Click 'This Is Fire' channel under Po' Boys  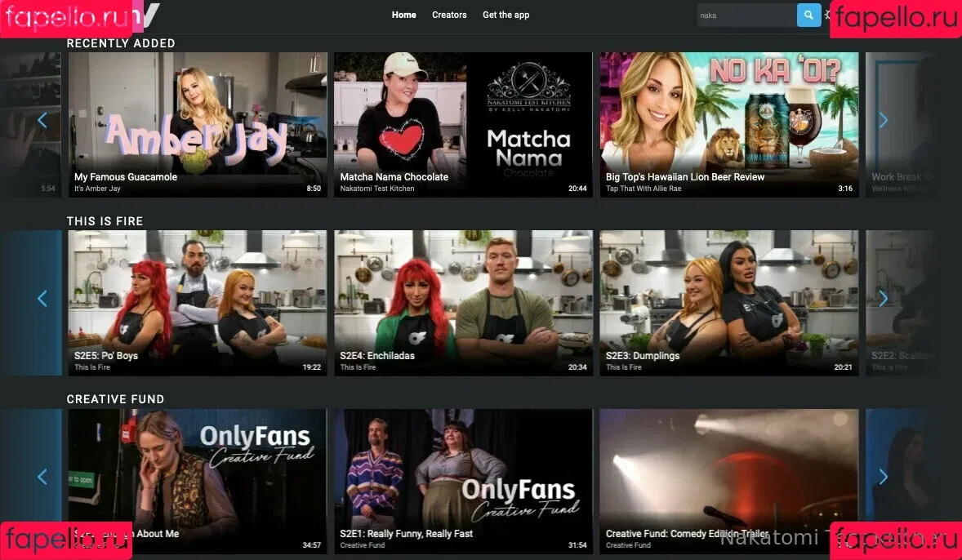[x=92, y=367]
